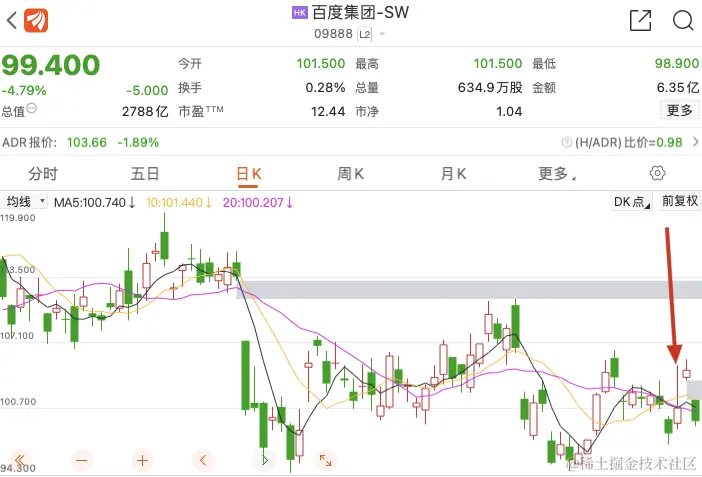The height and width of the screenshot is (477, 702).
Task: Open the search magnifier icon
Action: 683,21
